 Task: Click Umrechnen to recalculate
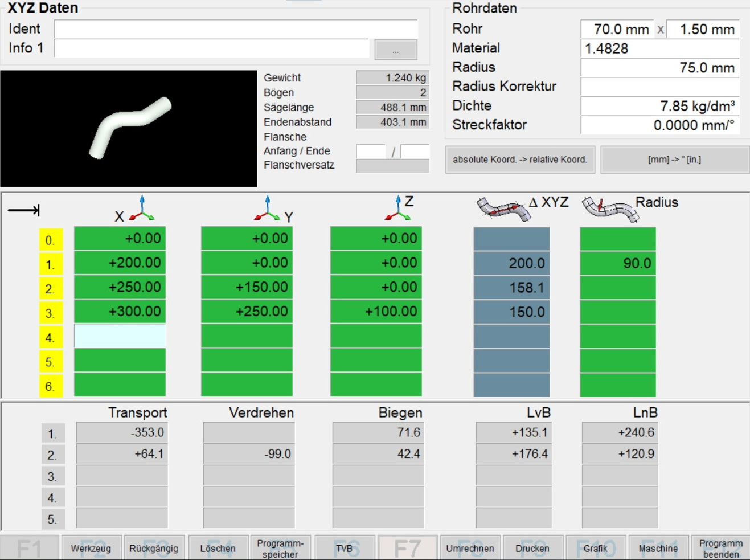(x=470, y=549)
